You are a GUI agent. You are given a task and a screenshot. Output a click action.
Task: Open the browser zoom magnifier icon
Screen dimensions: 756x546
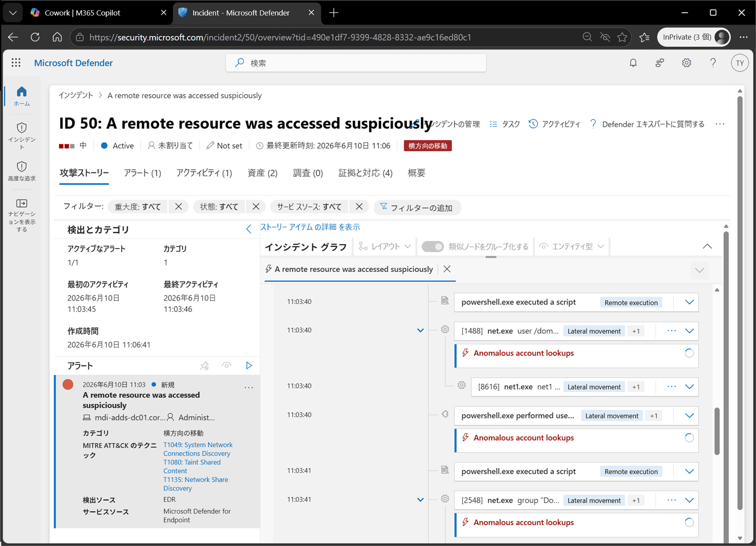pos(587,37)
